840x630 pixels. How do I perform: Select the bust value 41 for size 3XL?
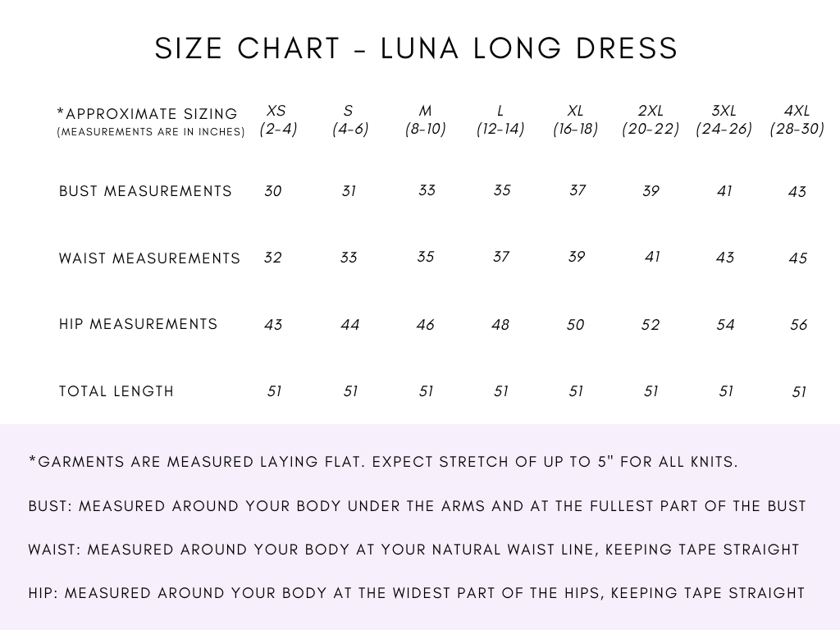point(724,191)
